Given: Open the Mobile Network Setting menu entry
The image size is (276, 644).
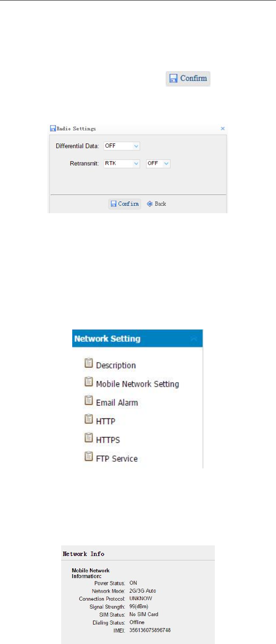Looking at the screenshot, I should tap(137, 384).
